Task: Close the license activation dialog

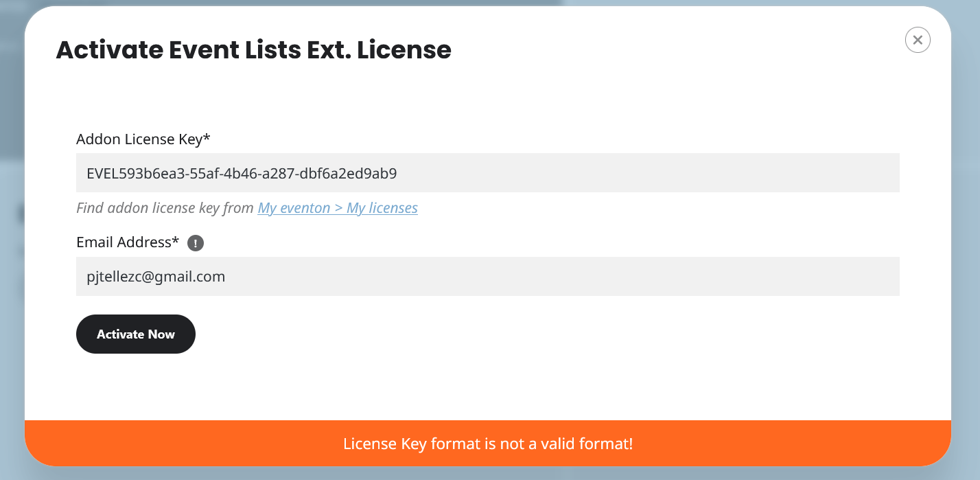Action: point(918,40)
